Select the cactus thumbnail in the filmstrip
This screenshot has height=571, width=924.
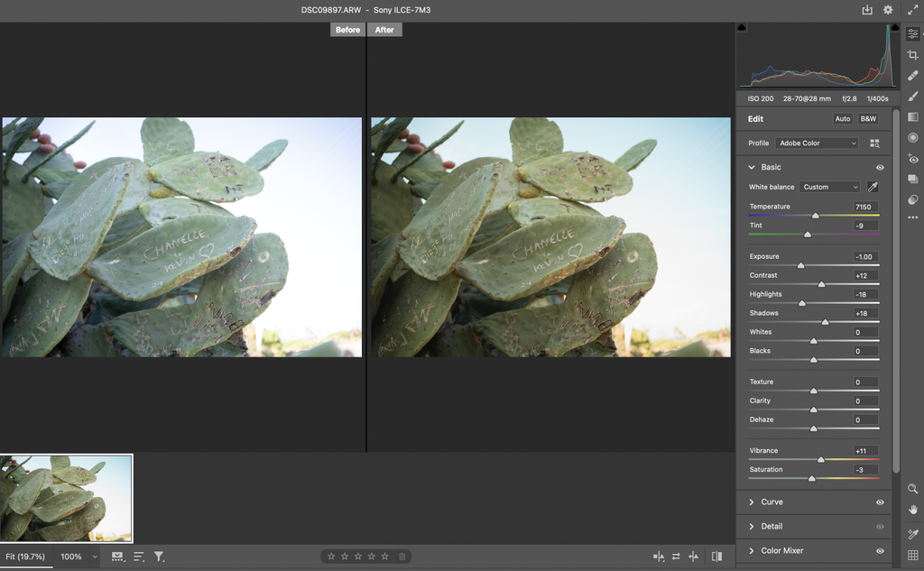tap(66, 497)
